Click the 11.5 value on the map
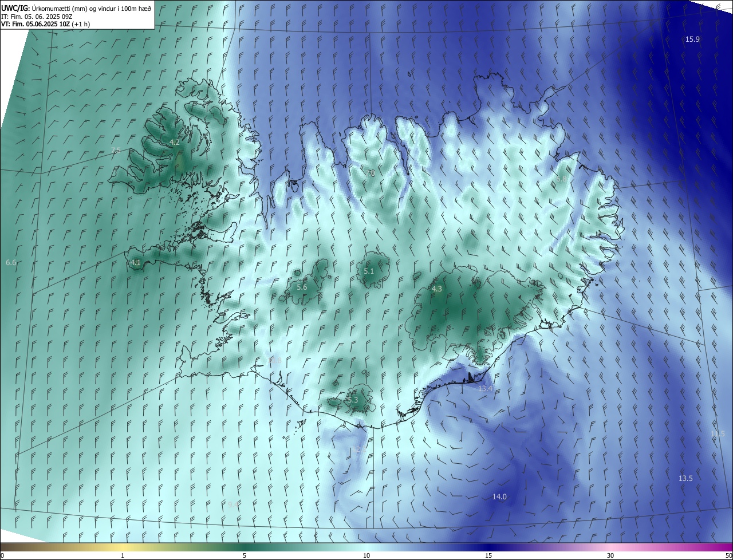Image resolution: width=733 pixels, height=560 pixels. pos(718,434)
